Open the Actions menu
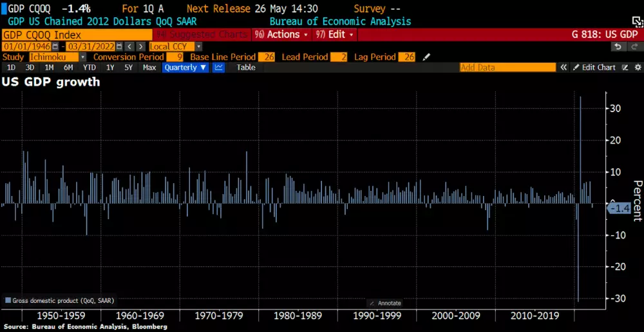 (x=281, y=34)
